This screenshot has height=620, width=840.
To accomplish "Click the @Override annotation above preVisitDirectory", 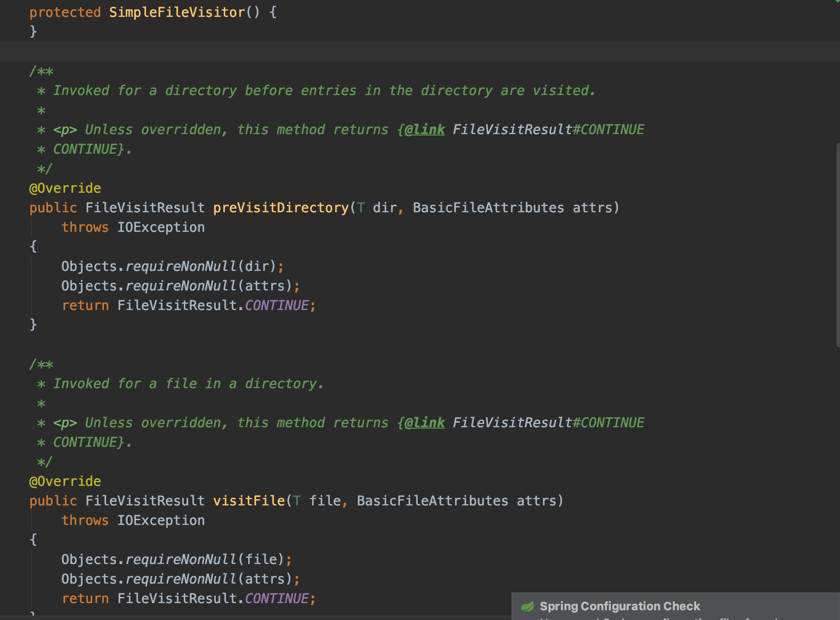I will [64, 187].
